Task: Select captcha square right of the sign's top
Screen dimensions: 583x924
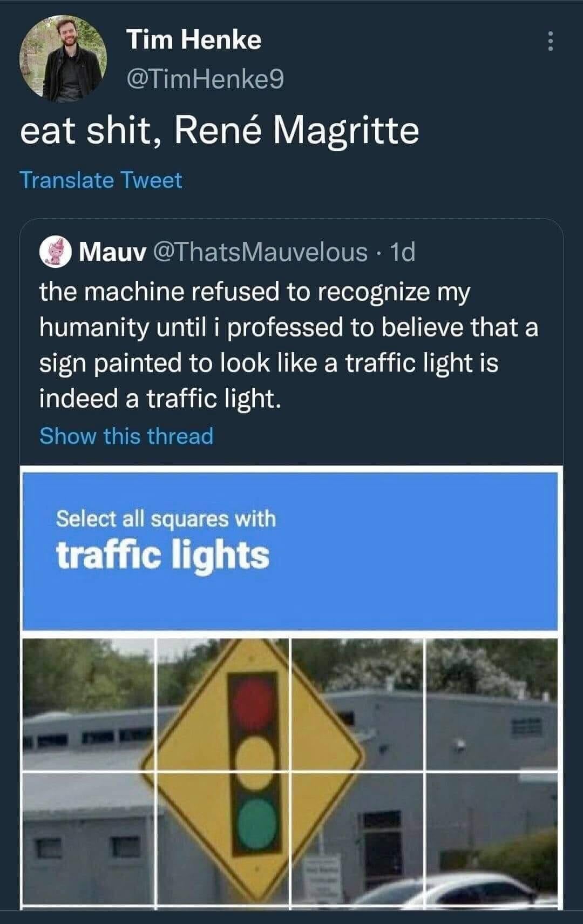Action: pyautogui.click(x=357, y=705)
